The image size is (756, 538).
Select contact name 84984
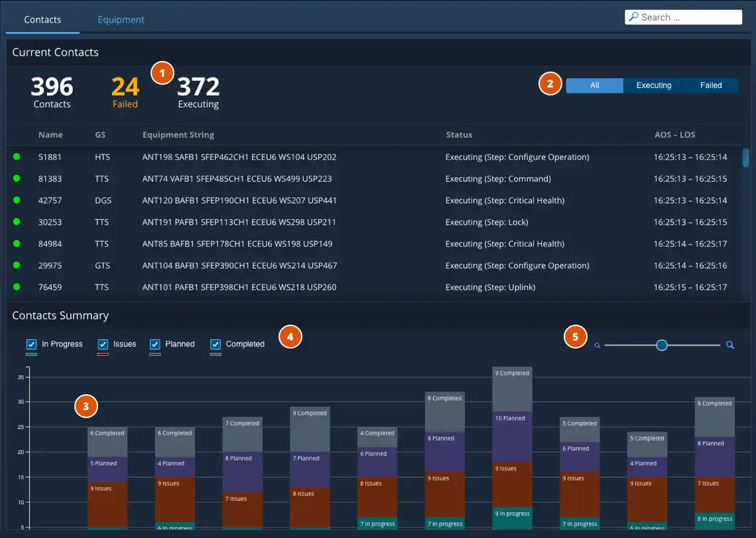50,244
